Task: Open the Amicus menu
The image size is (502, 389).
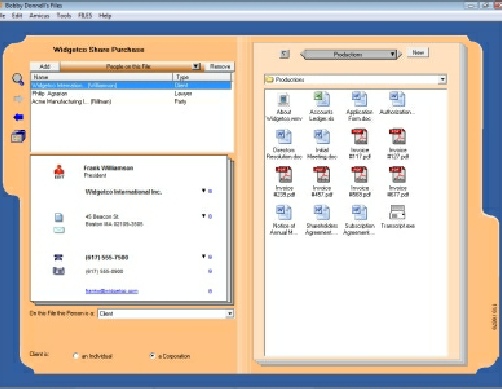Action: (39, 16)
